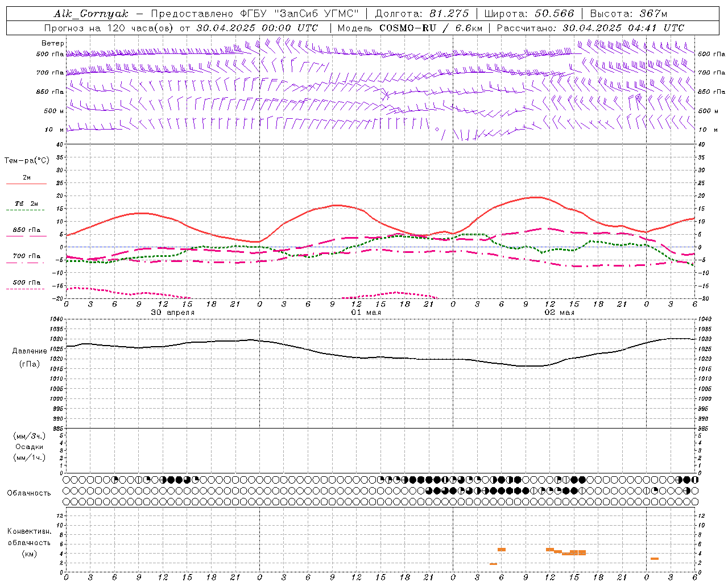Screen dimensions: 728x582
Task: Click the Предоставлено word in the title
Action: (x=192, y=14)
